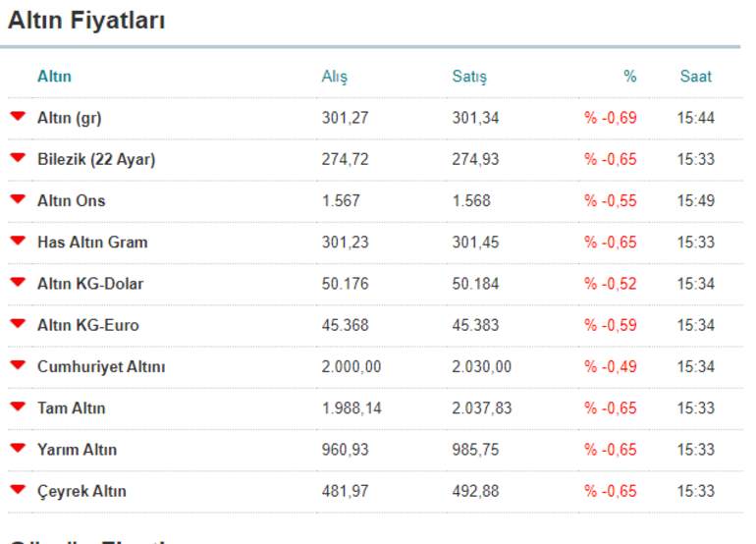The height and width of the screenshot is (544, 756).
Task: Open Tam Altın details
Action: point(72,408)
